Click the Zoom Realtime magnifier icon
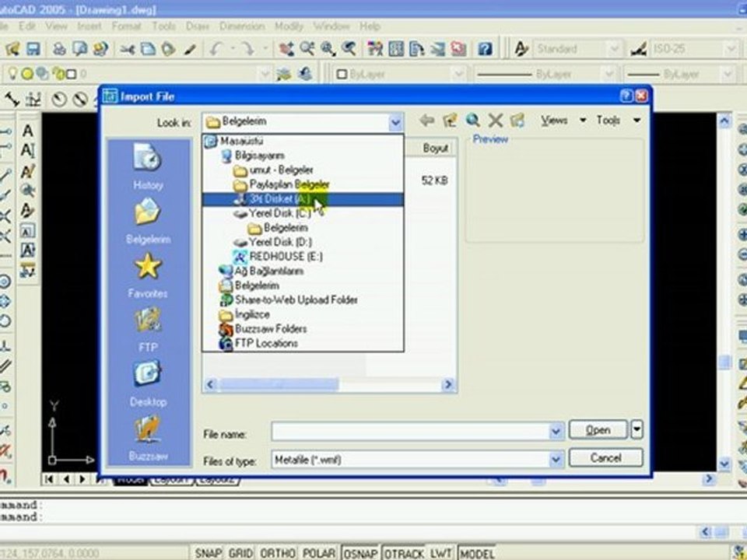Screen dimensions: 747x560 coord(307,48)
